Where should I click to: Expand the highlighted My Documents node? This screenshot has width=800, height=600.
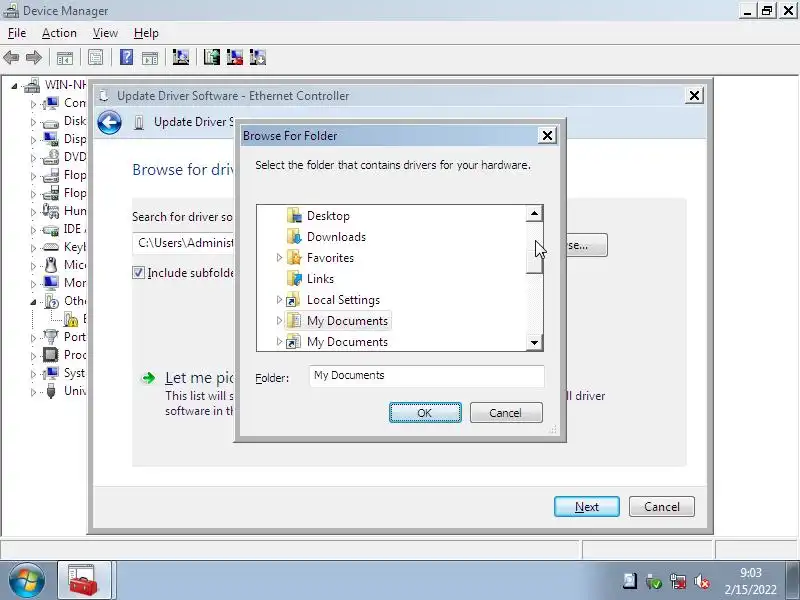point(279,320)
